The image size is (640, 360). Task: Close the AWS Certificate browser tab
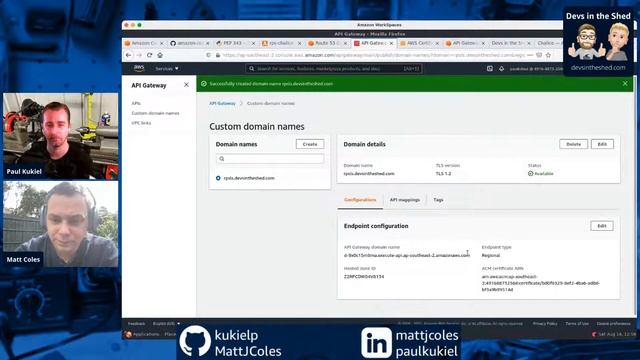point(437,43)
